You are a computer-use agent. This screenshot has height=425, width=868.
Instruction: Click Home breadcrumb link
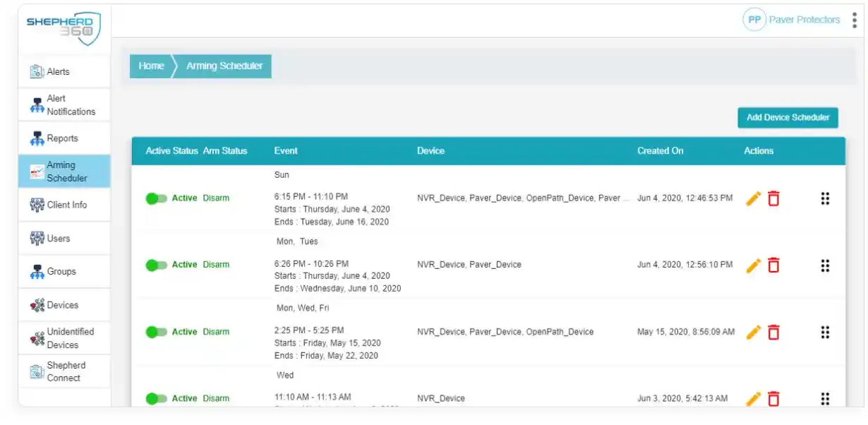click(151, 66)
